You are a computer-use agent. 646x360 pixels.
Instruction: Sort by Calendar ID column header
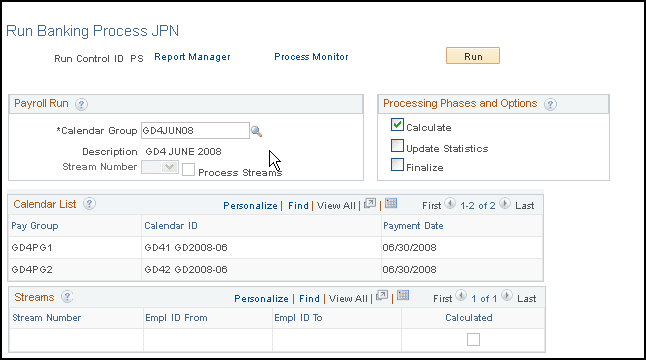[x=171, y=226]
